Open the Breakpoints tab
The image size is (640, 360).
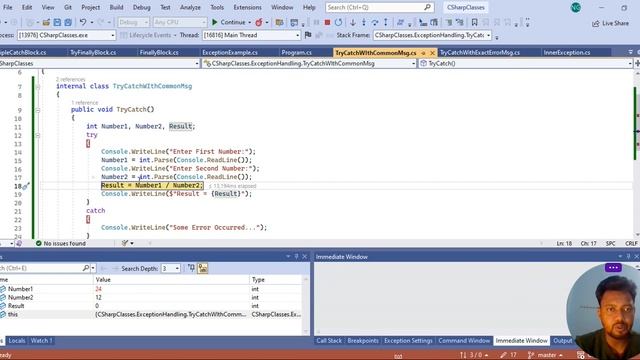(363, 340)
